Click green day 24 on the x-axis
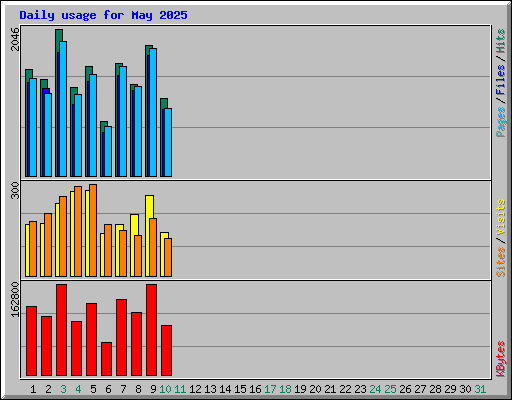Image resolution: width=512 pixels, height=400 pixels. pyautogui.click(x=375, y=389)
